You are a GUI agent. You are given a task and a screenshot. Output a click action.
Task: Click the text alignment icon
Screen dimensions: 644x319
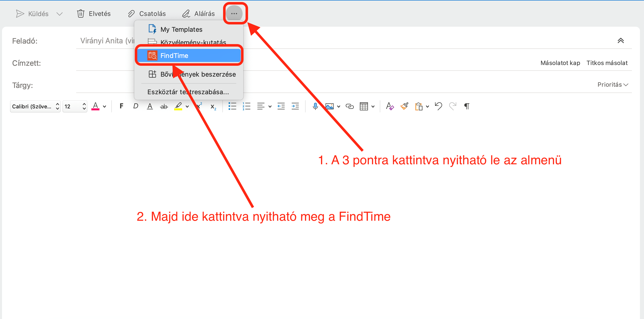[261, 106]
